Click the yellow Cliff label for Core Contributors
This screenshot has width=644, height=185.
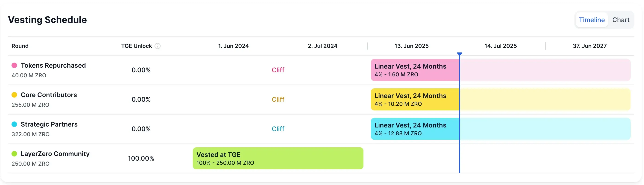278,99
